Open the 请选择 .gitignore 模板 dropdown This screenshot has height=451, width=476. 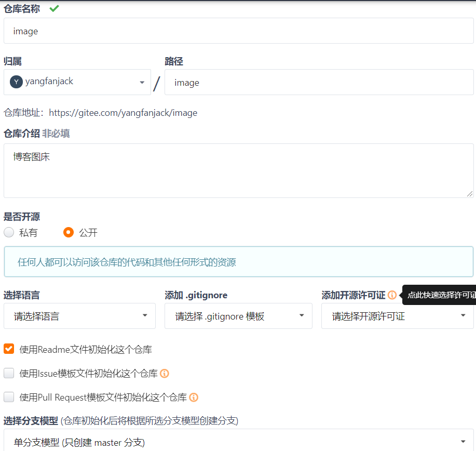[x=238, y=316]
